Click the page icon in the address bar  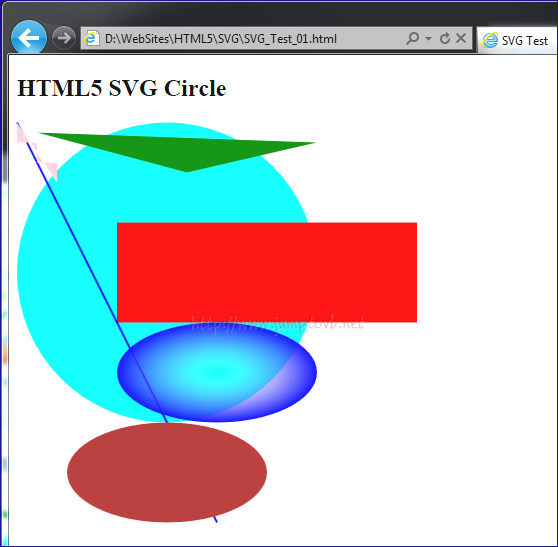[92, 38]
